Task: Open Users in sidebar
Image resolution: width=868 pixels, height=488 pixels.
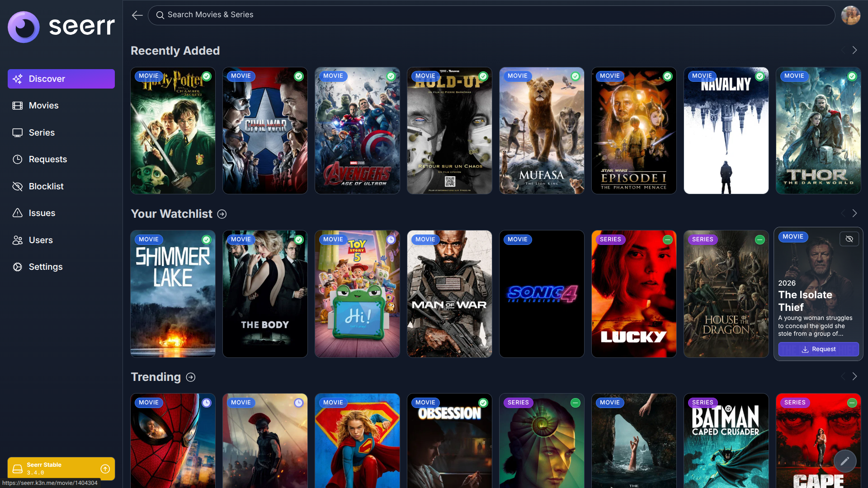Action: [61, 240]
